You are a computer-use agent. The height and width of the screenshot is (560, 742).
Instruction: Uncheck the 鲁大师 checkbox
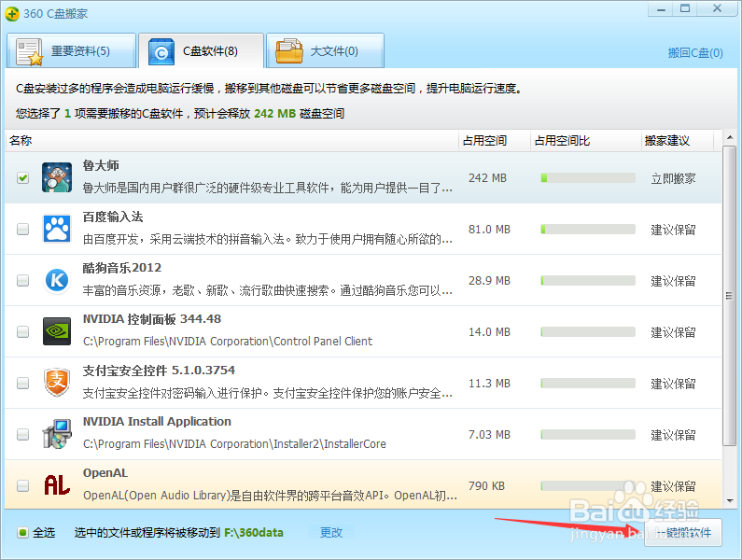22,178
